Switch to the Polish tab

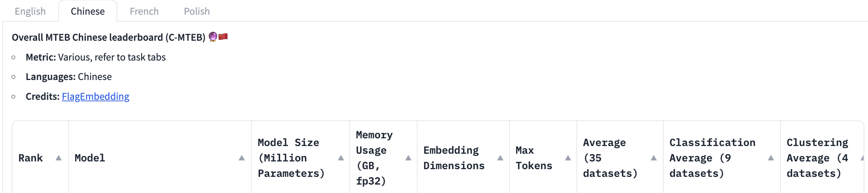pos(197,11)
